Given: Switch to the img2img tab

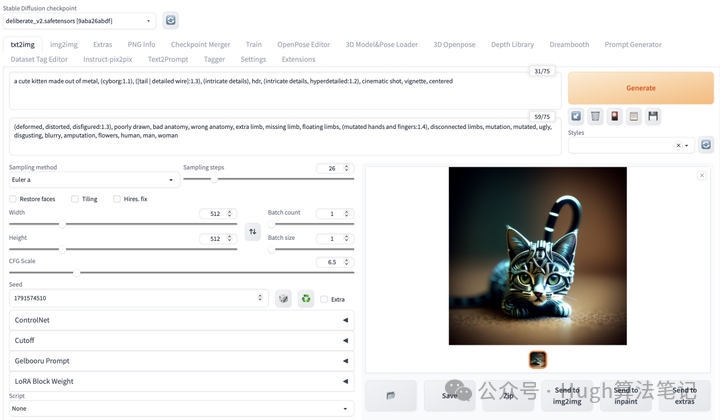Looking at the screenshot, I should (x=64, y=45).
